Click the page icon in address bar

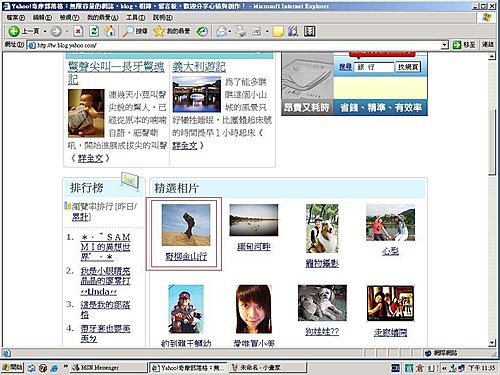[32, 45]
